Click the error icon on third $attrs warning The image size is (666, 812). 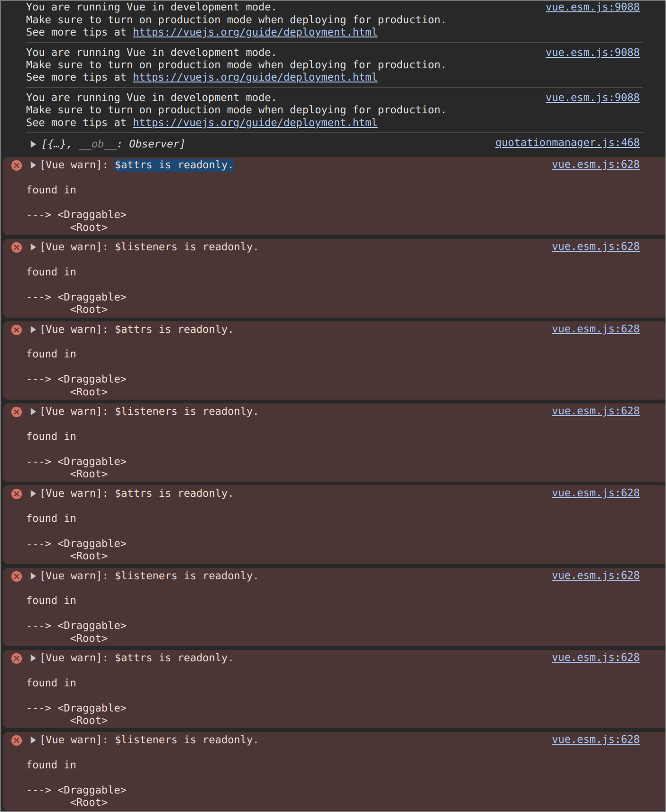point(17,494)
